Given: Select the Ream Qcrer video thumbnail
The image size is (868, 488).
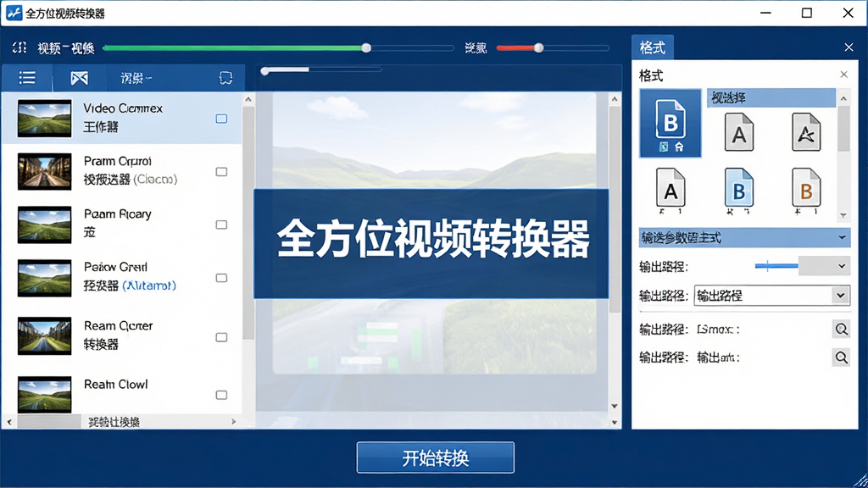Looking at the screenshot, I should [44, 335].
